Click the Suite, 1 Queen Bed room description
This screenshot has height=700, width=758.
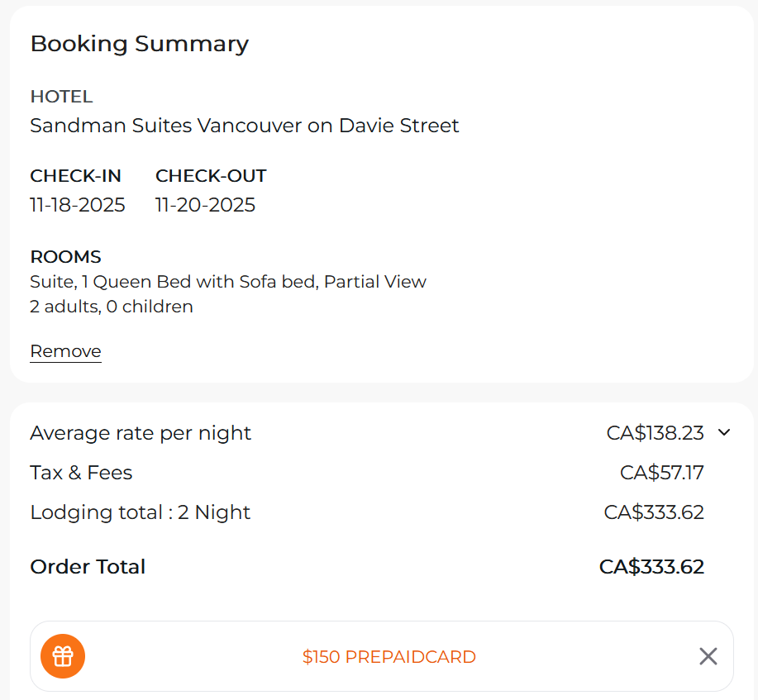(228, 282)
